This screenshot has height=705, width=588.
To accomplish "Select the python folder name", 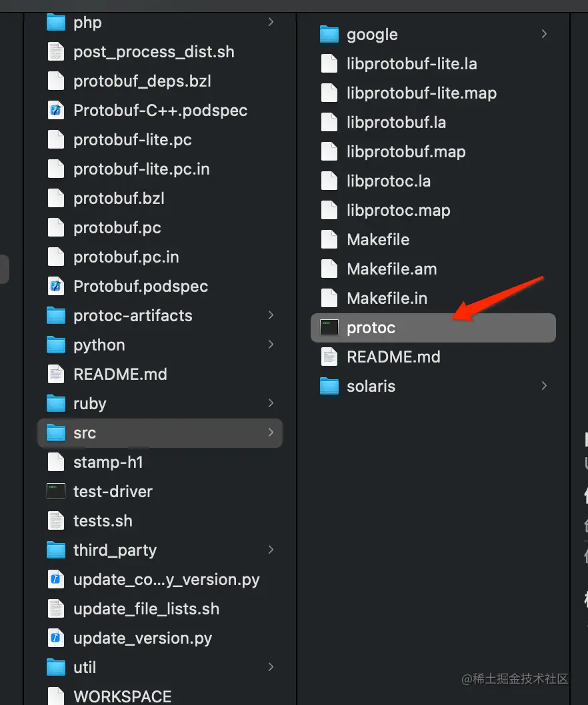I will coord(99,345).
